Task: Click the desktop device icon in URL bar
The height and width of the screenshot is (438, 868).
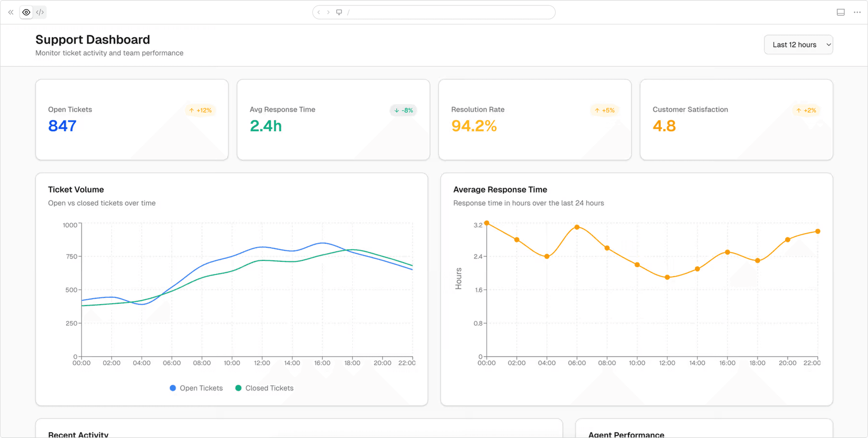Action: [x=339, y=12]
